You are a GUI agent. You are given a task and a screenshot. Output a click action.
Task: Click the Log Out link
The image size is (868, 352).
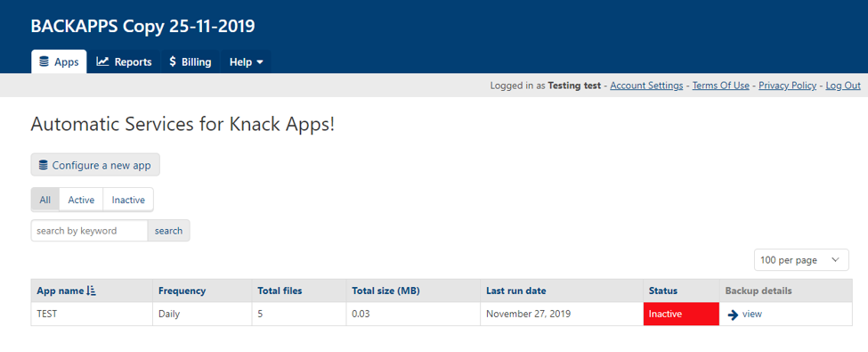point(842,86)
